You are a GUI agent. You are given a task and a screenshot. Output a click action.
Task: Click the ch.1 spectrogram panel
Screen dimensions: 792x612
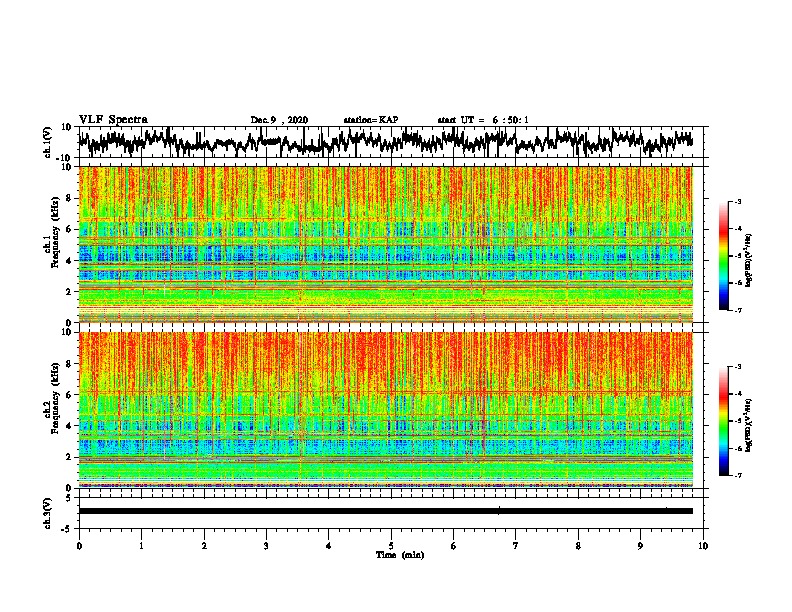(x=386, y=244)
